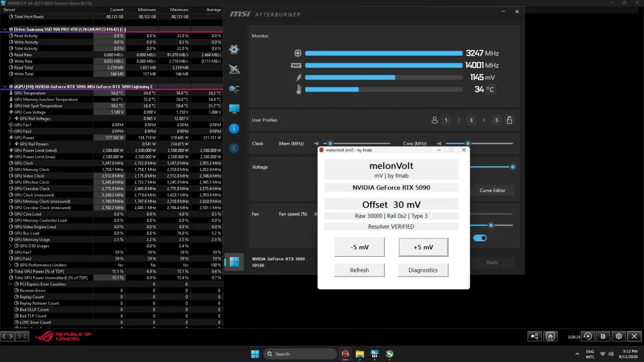
Task: Click the Windows logo icon beside GPU name
Action: point(234,261)
